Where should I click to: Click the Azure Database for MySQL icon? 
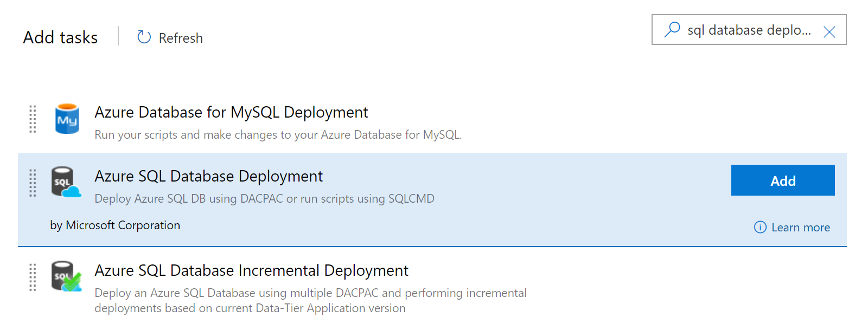point(67,119)
